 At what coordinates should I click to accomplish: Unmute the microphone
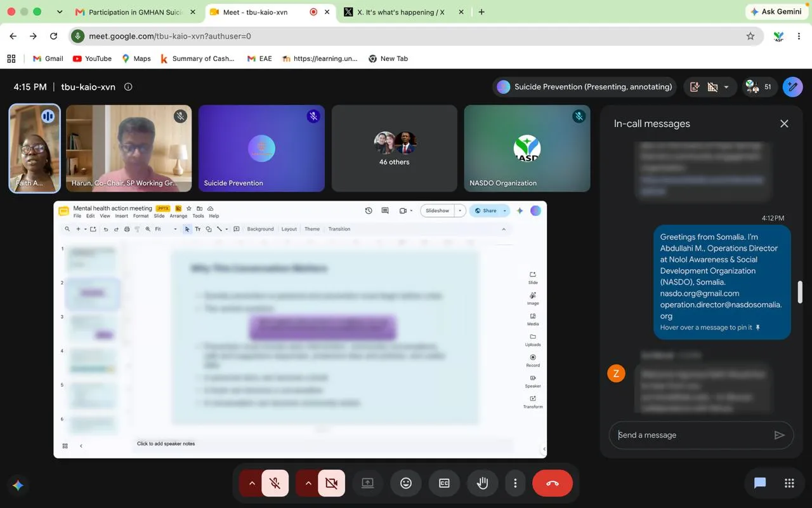click(x=275, y=483)
